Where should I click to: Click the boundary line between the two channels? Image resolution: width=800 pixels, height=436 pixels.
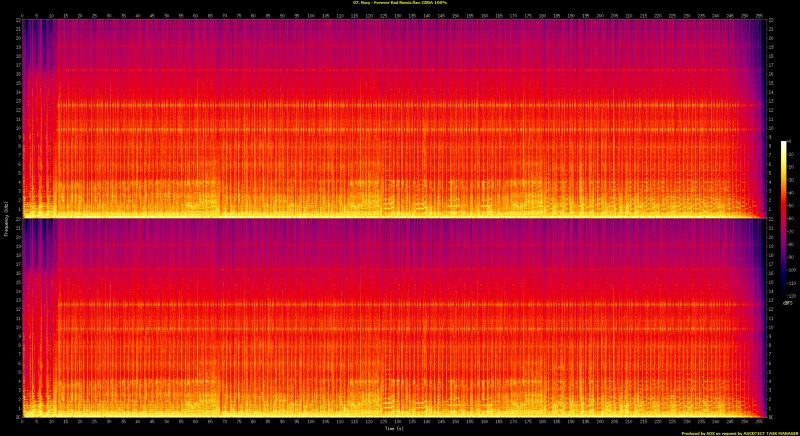(x=400, y=218)
